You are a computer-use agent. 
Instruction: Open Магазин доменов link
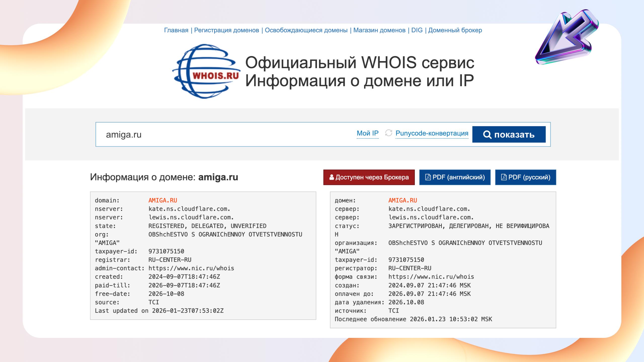(x=379, y=30)
